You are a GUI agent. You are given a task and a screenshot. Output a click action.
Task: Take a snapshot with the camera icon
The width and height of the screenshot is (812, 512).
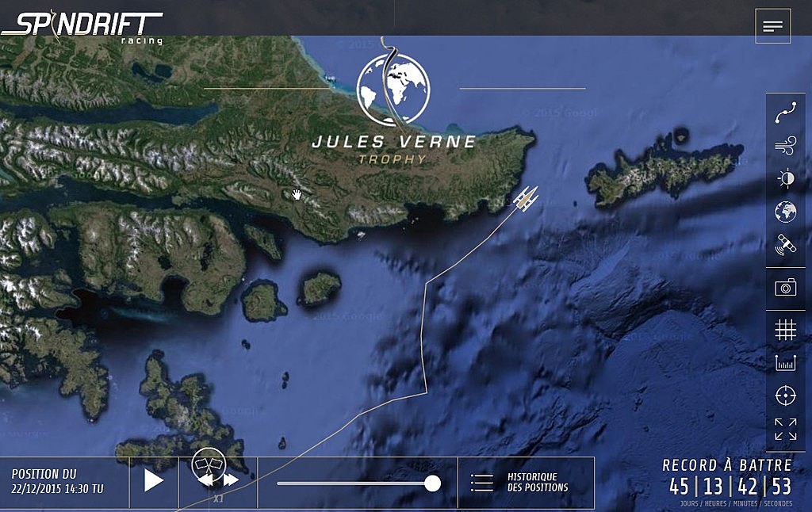pyautogui.click(x=785, y=288)
